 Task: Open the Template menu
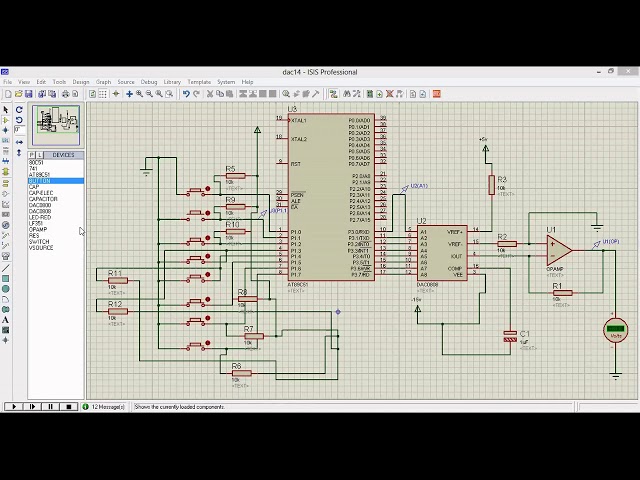pos(199,82)
